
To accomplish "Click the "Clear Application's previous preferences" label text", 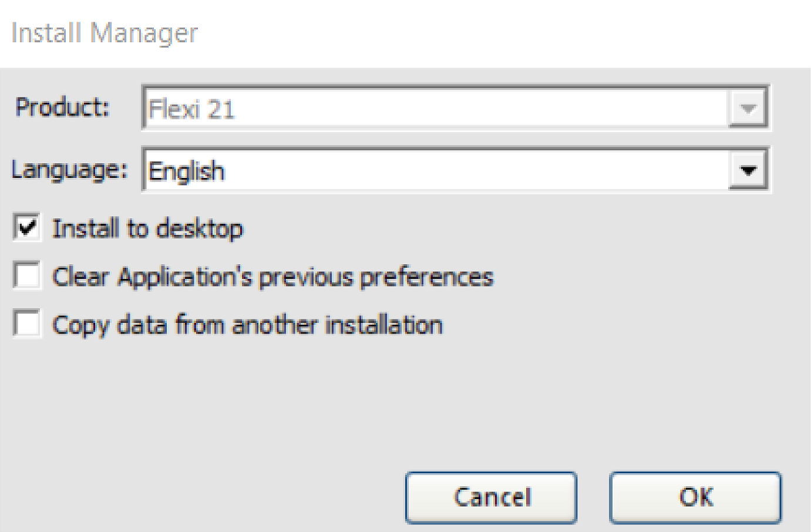I will coord(272,277).
